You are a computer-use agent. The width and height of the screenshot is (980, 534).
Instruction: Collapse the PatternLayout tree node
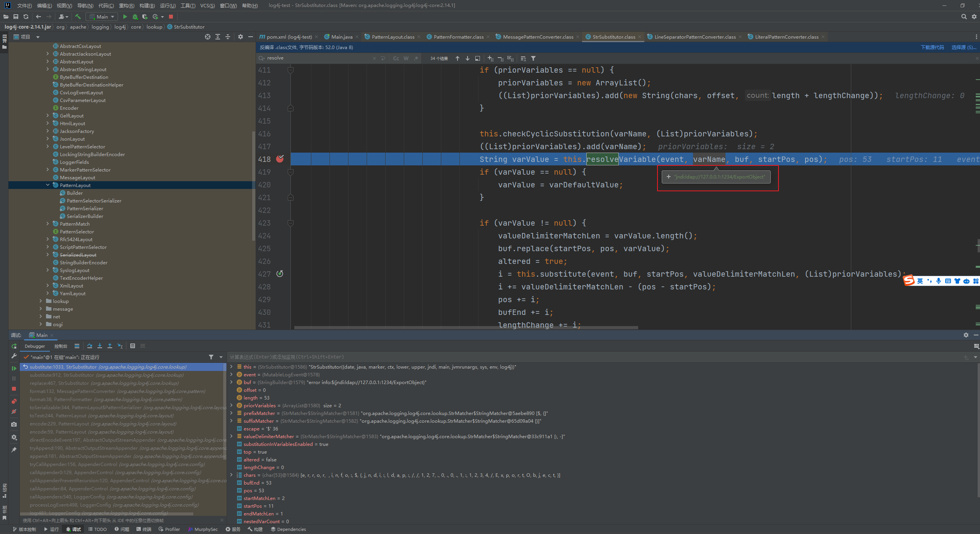click(48, 185)
